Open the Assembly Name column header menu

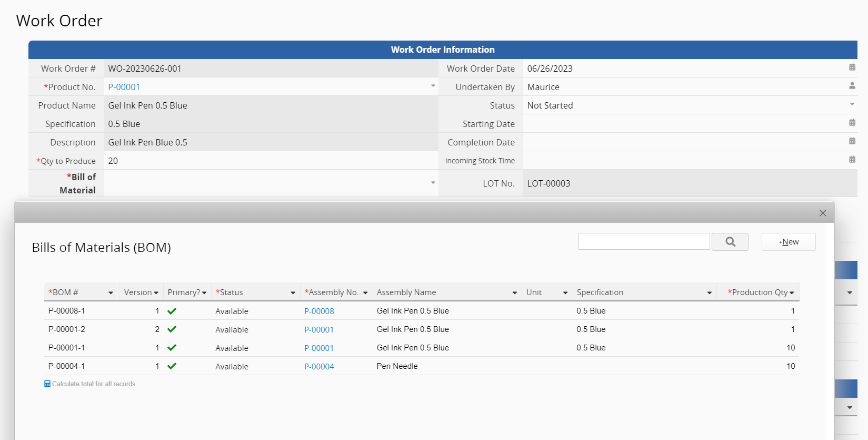pyautogui.click(x=514, y=293)
